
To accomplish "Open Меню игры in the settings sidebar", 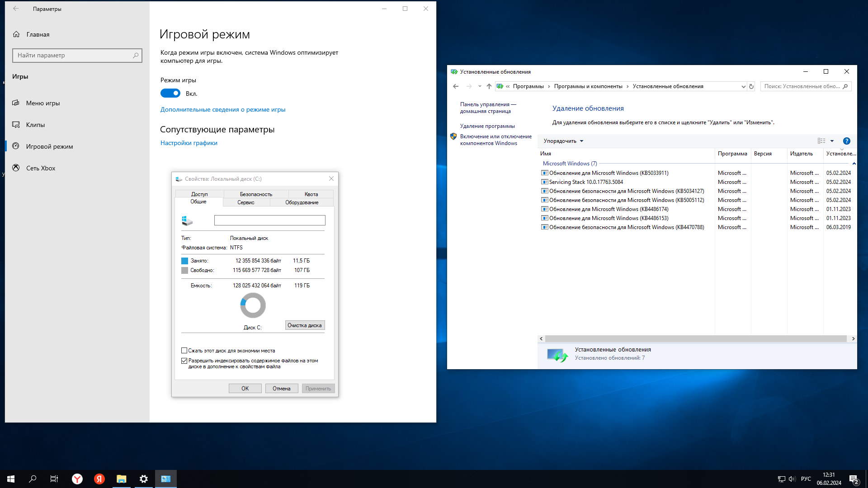I will pyautogui.click(x=43, y=103).
